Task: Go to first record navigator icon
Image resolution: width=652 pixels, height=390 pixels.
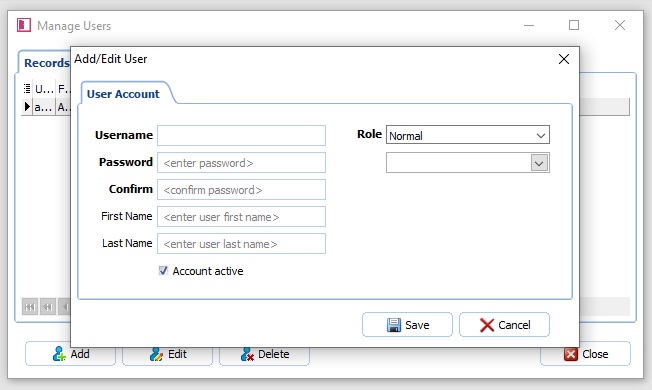Action: [30, 307]
